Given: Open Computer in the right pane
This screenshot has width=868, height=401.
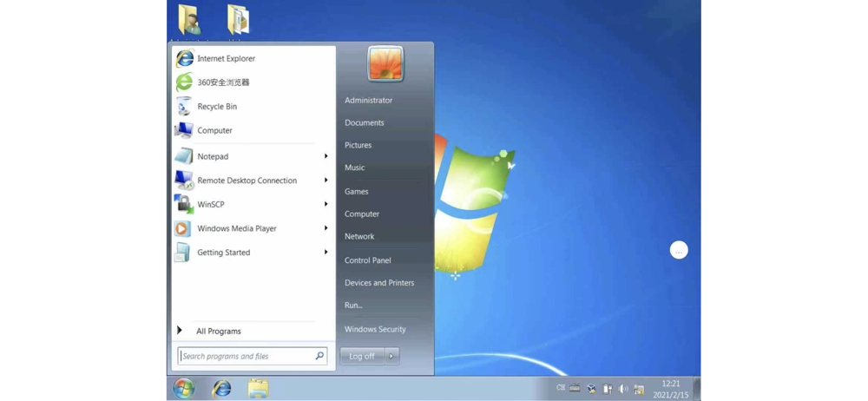Looking at the screenshot, I should coord(361,214).
